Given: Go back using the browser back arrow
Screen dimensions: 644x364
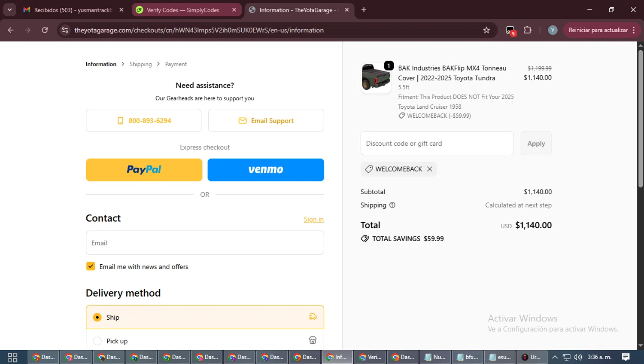Looking at the screenshot, I should coord(11,30).
